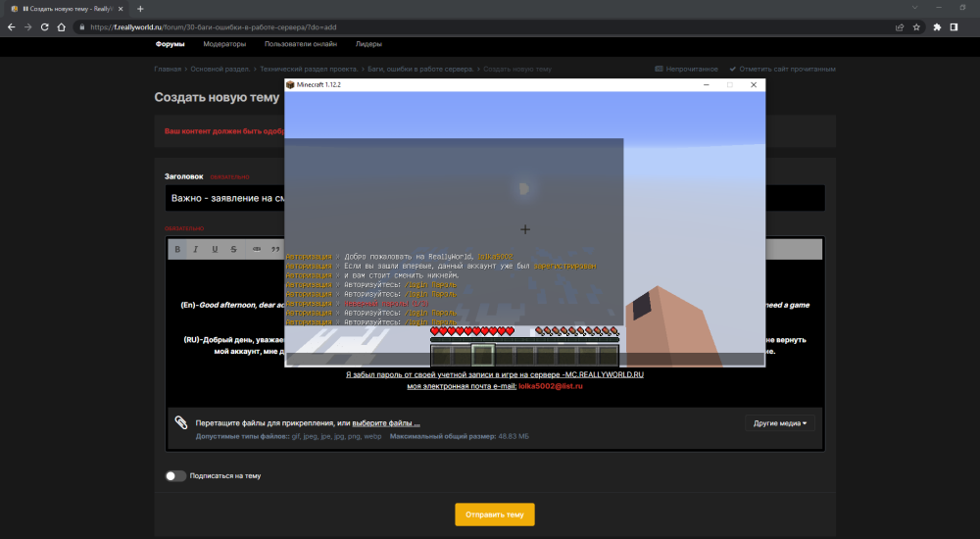Screen dimensions: 980x539
Task: Click the red 'Ваш контент должен быть' notice
Action: (x=224, y=131)
